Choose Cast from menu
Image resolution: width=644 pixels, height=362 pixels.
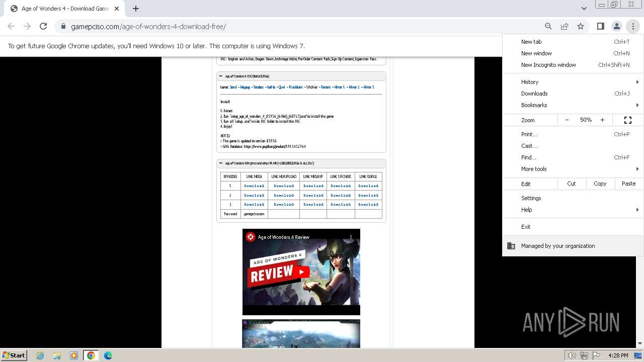click(573, 146)
